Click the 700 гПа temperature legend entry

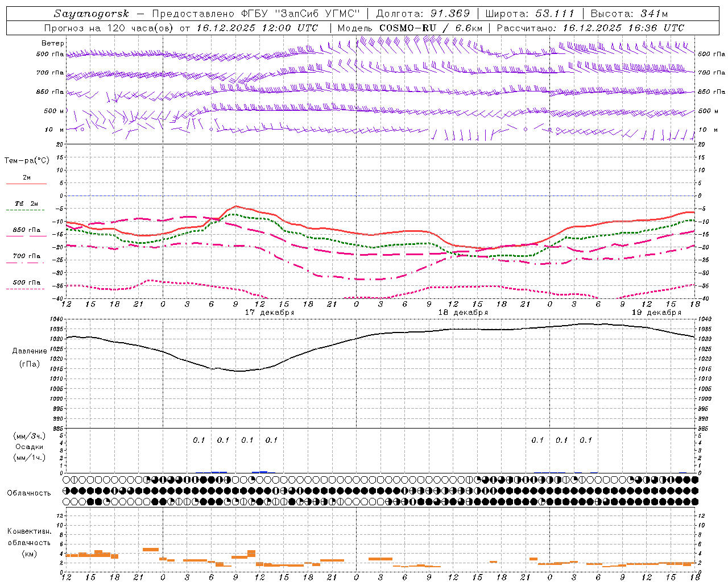pyautogui.click(x=27, y=256)
